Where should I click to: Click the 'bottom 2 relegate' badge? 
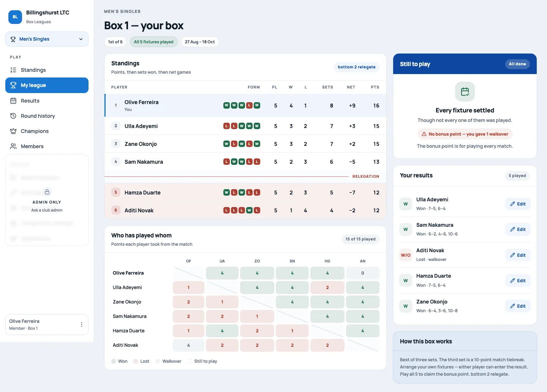point(357,67)
